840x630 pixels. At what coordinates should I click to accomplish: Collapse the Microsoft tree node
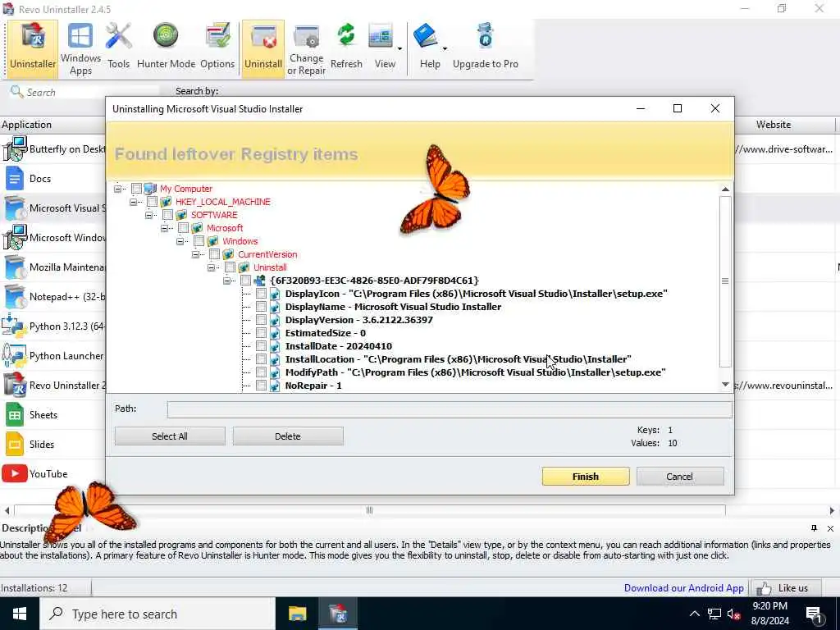click(164, 228)
